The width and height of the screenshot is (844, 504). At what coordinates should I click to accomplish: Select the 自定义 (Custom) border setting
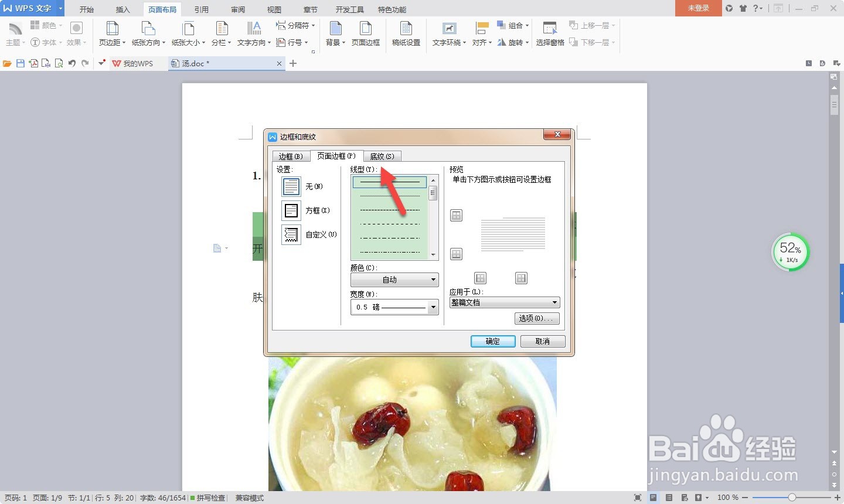pos(291,234)
